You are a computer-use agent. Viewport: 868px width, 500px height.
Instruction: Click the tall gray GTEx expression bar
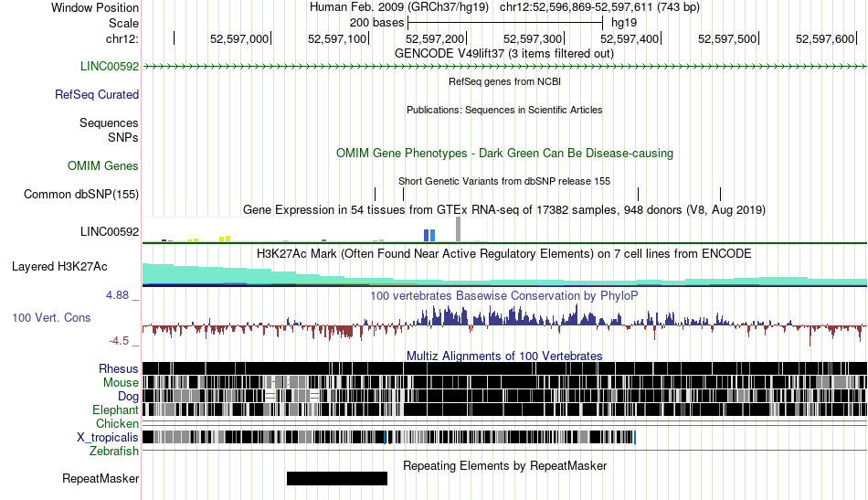point(458,229)
